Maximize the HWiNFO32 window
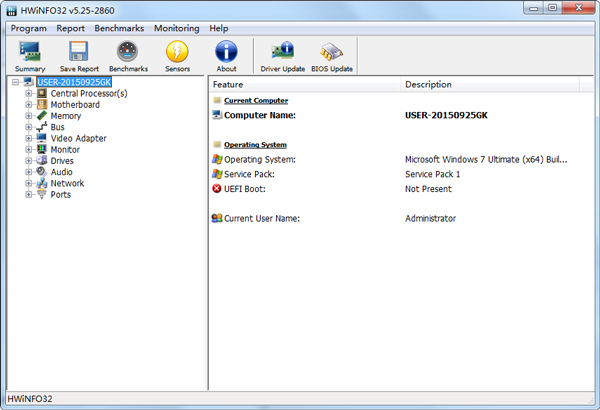600x410 pixels. point(552,8)
